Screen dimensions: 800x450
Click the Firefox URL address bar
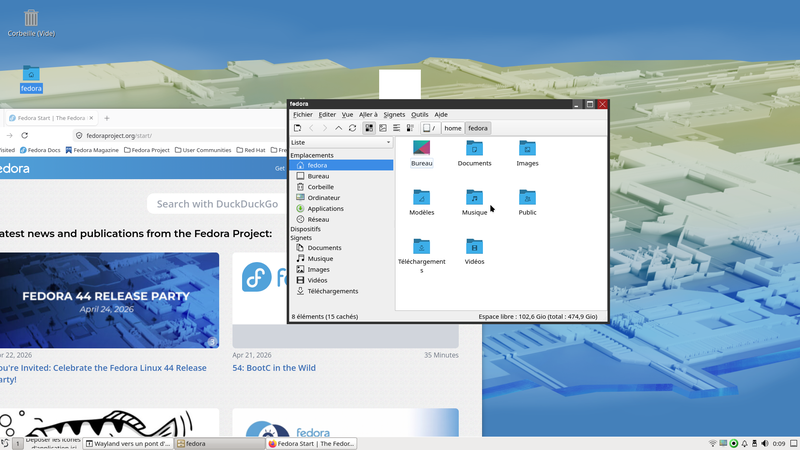coord(179,136)
